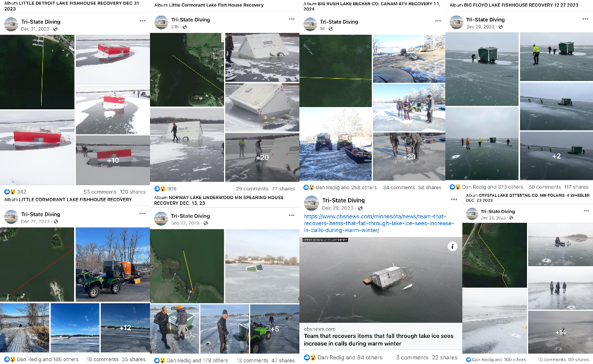Open map with yellow line in Little Detroit album
The image size is (593, 364).
click(37, 72)
